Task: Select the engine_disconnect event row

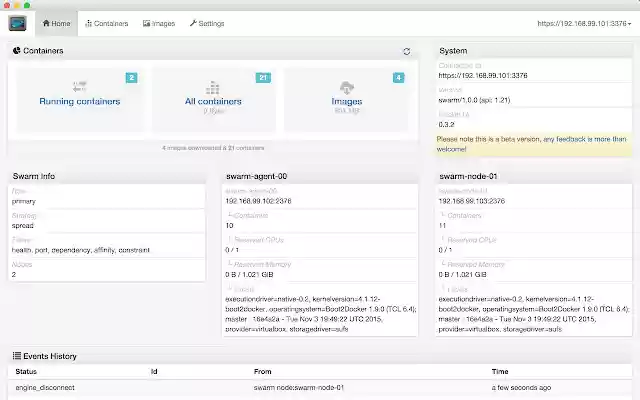Action: coord(320,387)
